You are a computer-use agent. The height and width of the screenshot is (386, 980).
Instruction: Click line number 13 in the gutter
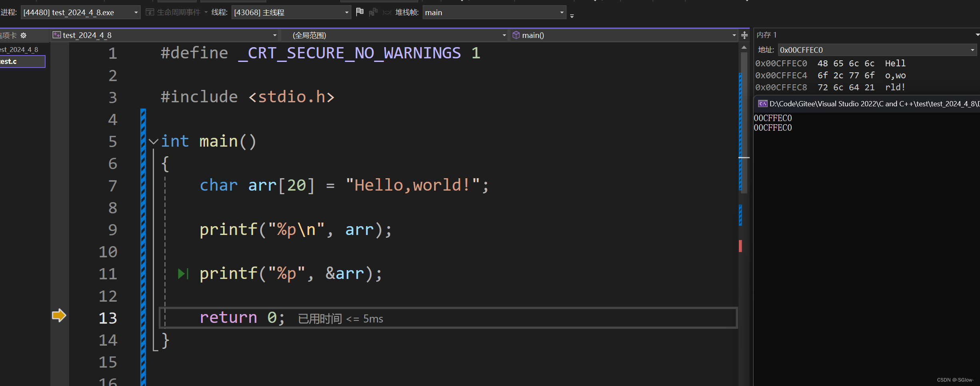(x=108, y=318)
